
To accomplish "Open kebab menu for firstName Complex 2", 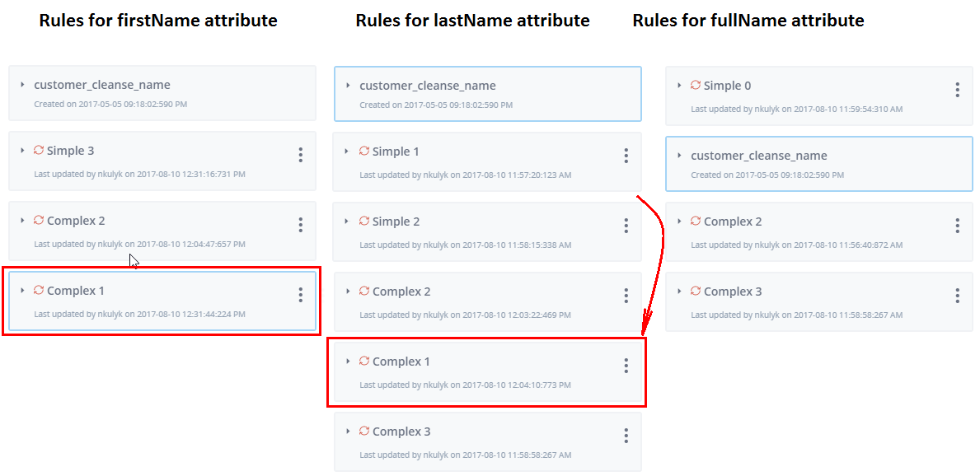I will [x=301, y=225].
